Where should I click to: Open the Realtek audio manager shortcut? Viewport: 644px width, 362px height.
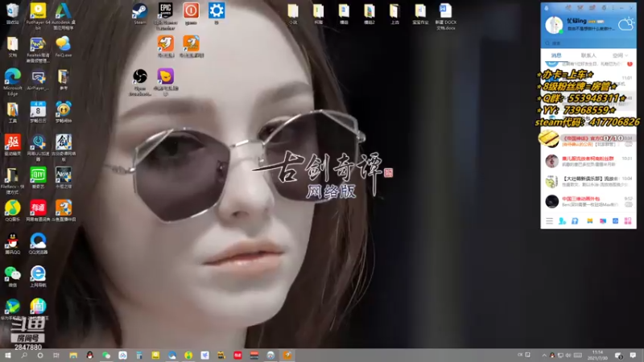tap(38, 49)
